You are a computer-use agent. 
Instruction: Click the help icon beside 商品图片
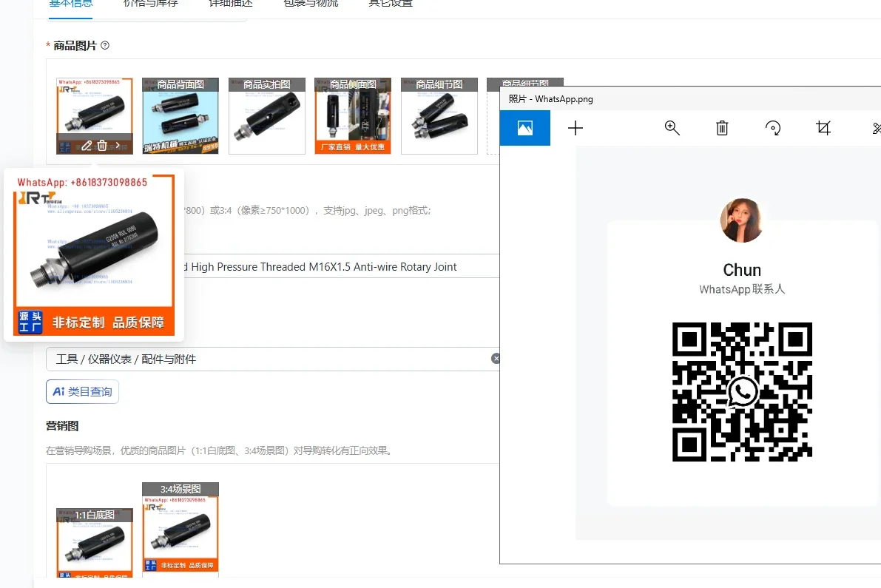point(105,46)
